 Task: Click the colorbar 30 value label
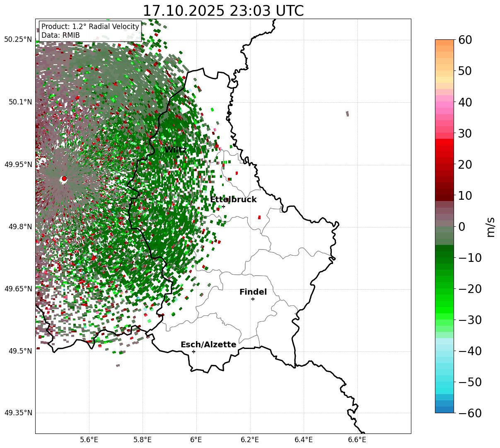coord(464,133)
